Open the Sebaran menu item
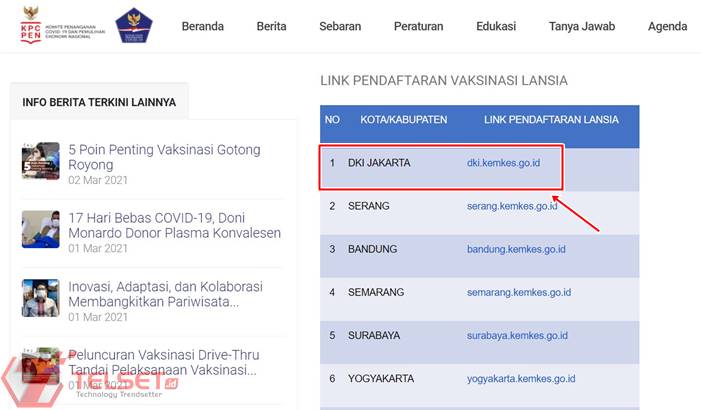Screen dimensions: 701x410 (340, 26)
